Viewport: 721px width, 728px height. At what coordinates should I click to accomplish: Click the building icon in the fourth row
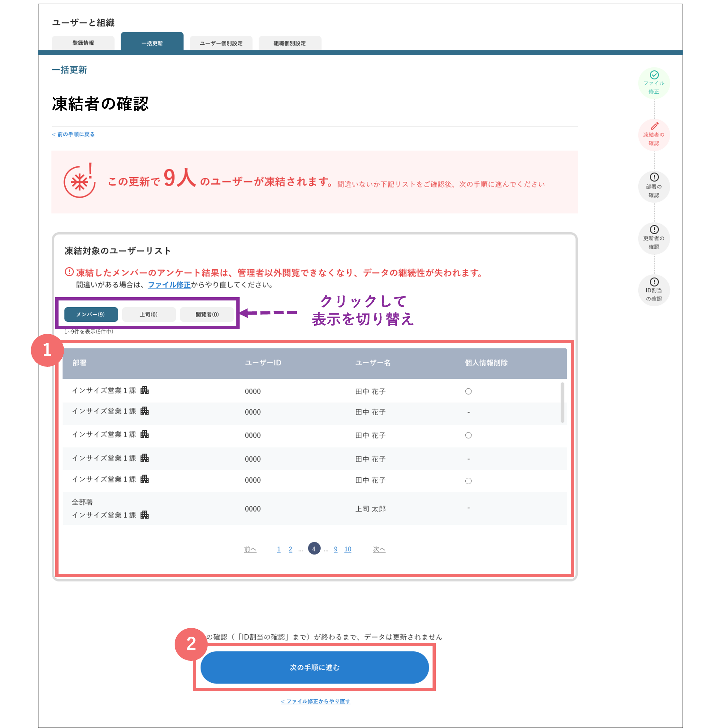point(145,458)
